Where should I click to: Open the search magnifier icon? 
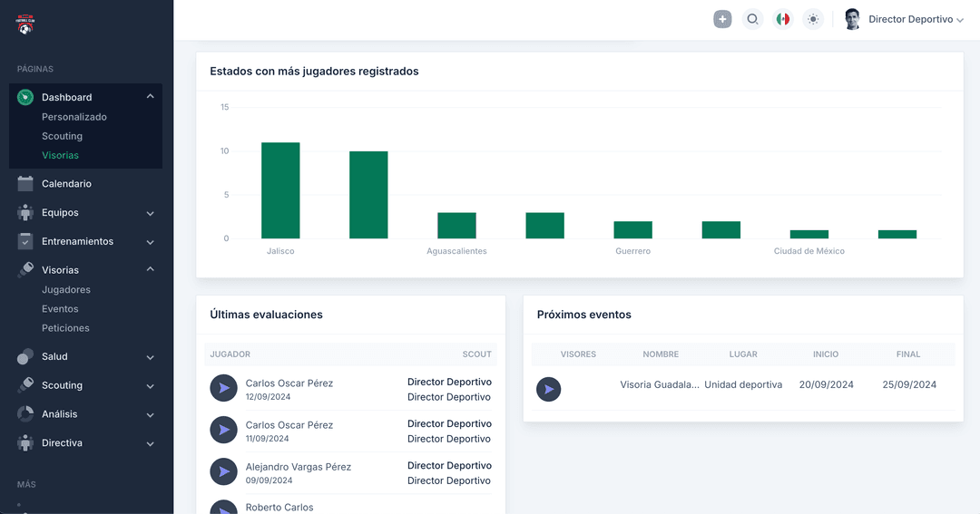click(752, 19)
